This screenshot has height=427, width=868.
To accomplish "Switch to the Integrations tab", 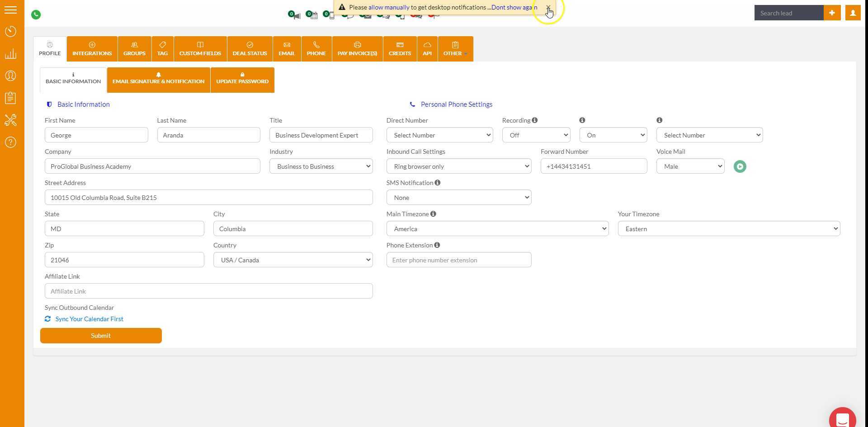I will click(92, 49).
